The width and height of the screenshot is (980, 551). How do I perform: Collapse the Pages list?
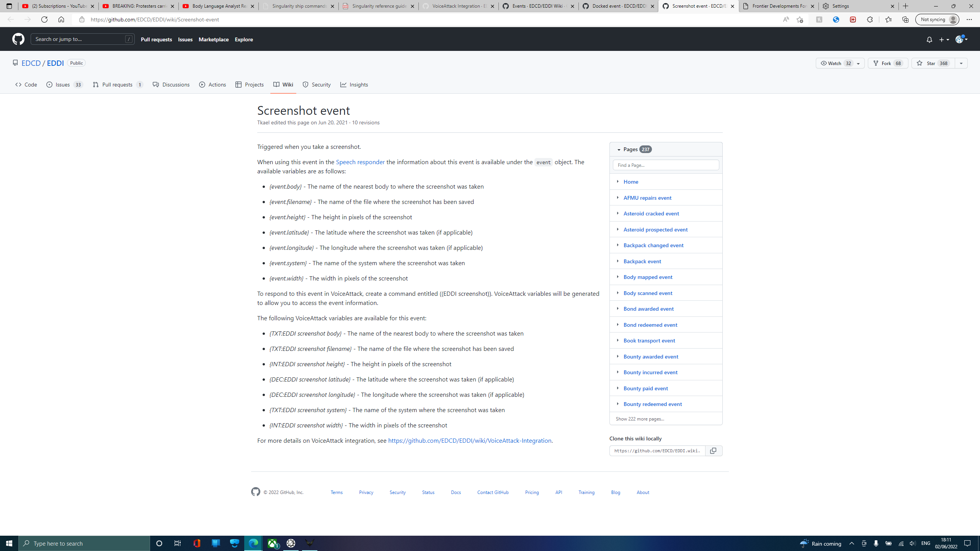(x=619, y=150)
